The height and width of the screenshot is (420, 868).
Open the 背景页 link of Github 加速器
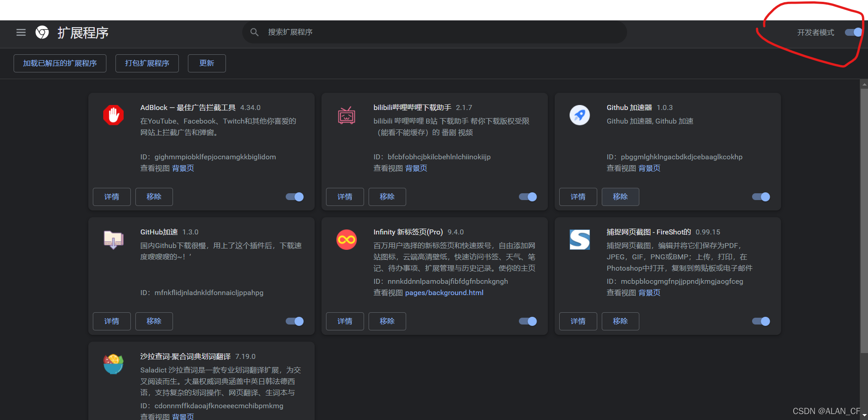point(649,168)
